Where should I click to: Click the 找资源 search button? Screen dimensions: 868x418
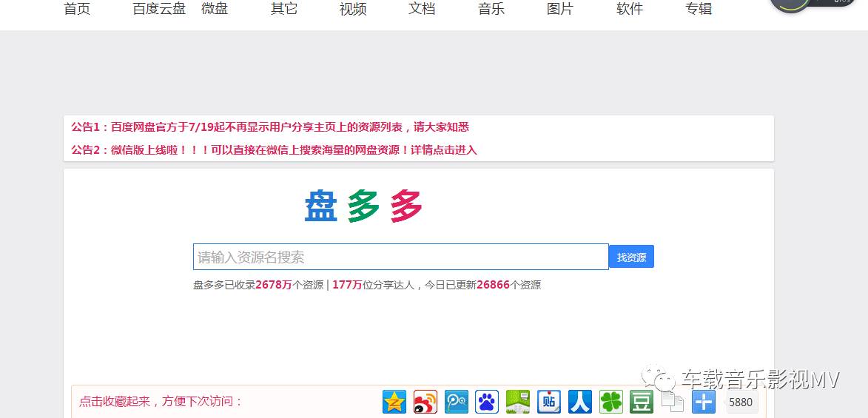point(632,257)
